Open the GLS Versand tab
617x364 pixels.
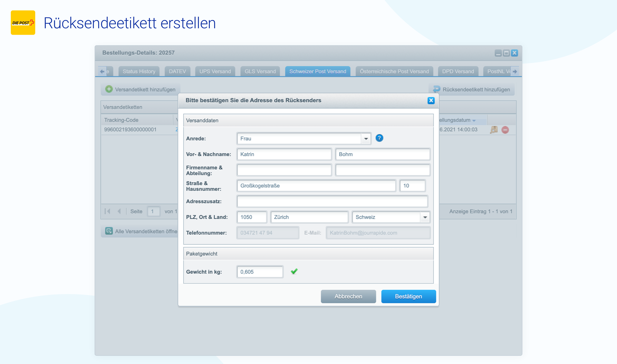[x=260, y=71]
